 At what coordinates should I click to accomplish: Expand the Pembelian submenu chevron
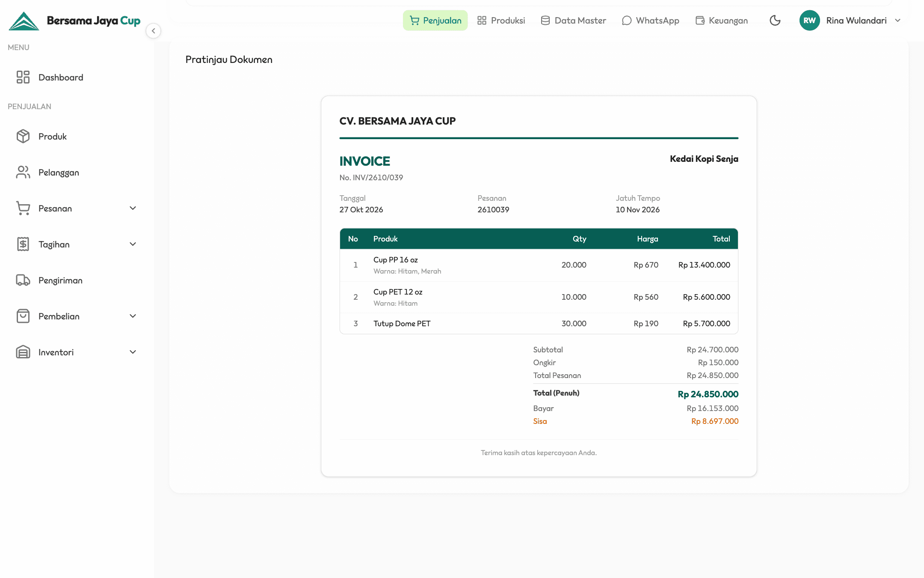click(x=133, y=316)
